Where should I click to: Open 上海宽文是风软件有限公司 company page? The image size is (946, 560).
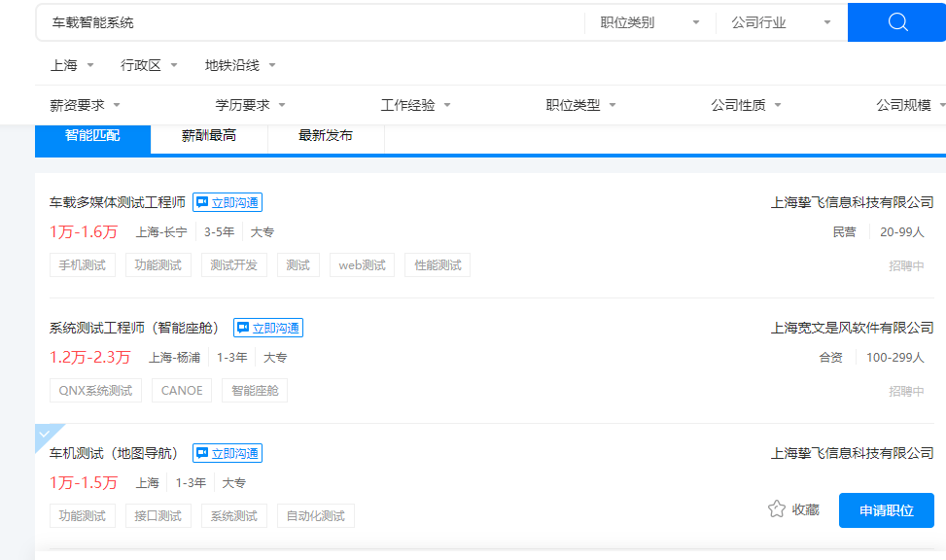pyautogui.click(x=852, y=328)
